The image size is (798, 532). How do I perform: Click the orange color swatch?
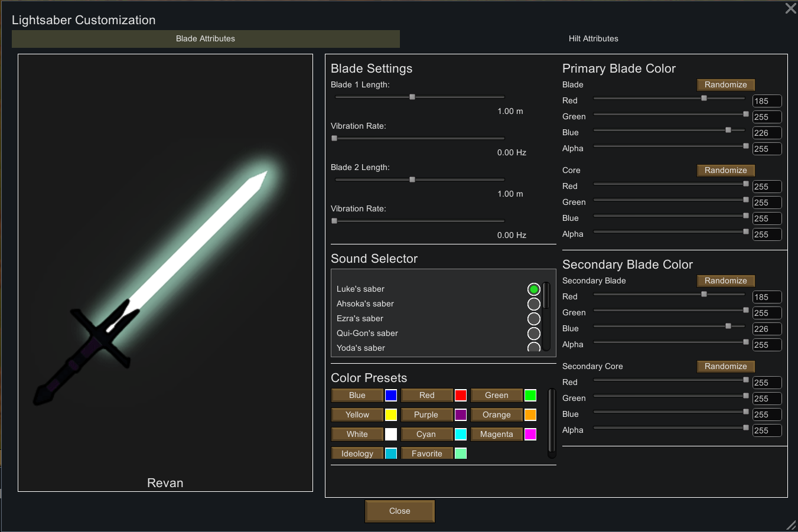click(530, 414)
